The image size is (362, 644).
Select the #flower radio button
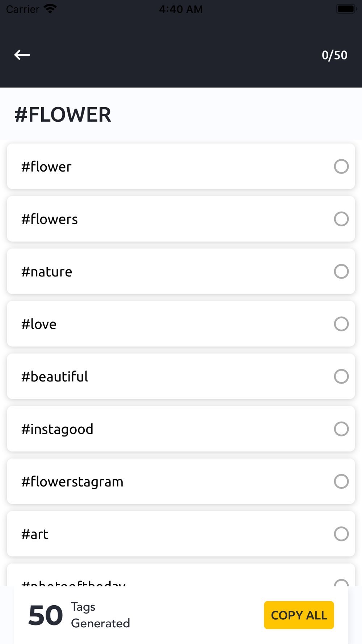[341, 167]
